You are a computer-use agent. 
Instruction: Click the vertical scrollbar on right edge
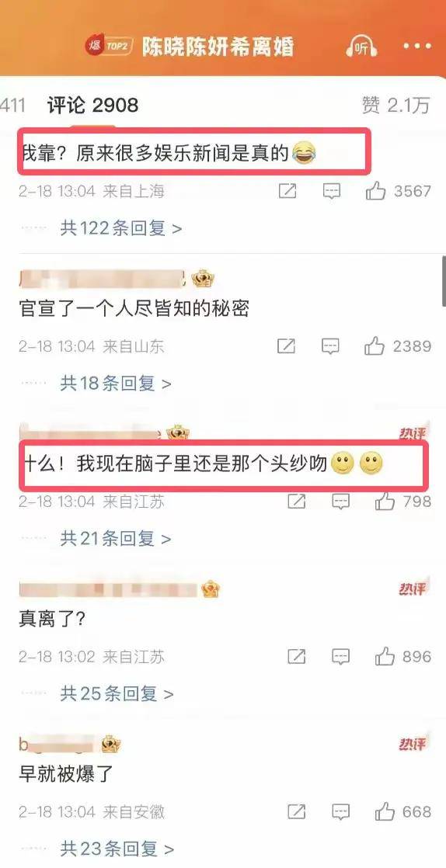tap(444, 280)
